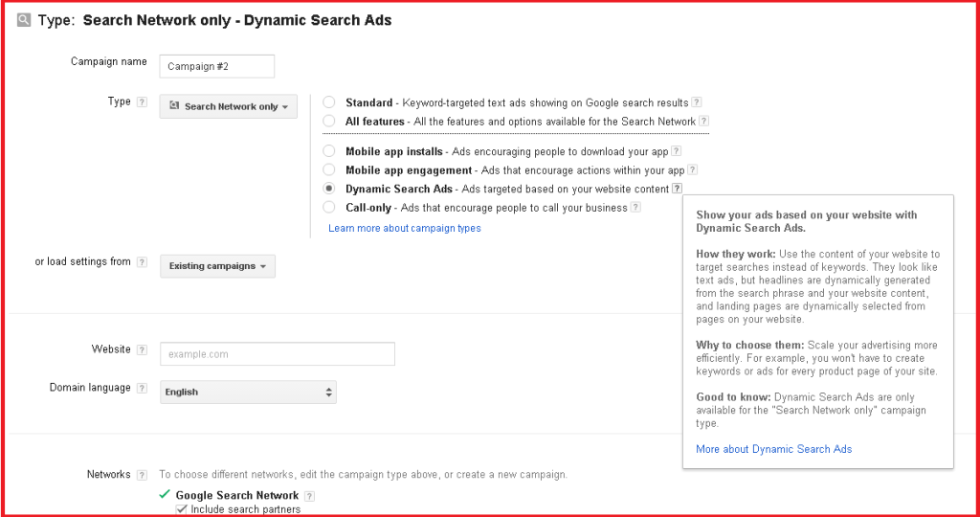Click the help icon beside Website label
This screenshot has width=980, height=517.
142,350
